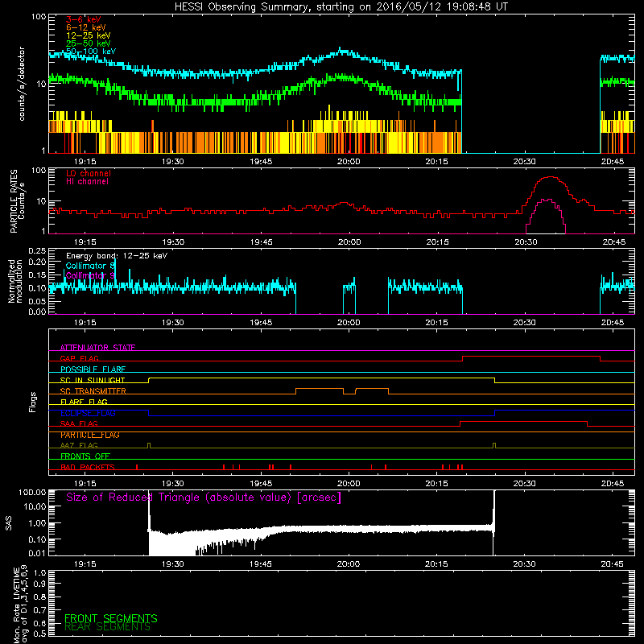Click the 10.00 y-axis value in SAS plot
The image size is (644, 644).
35,506
